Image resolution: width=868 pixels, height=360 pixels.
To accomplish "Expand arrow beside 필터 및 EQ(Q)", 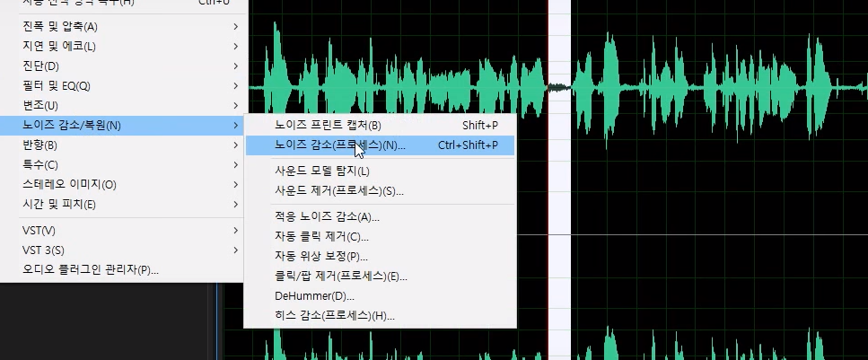I will pyautogui.click(x=236, y=86).
